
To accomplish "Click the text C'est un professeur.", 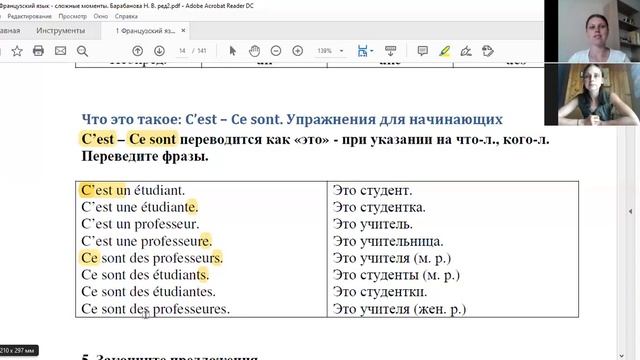I will (140, 224).
